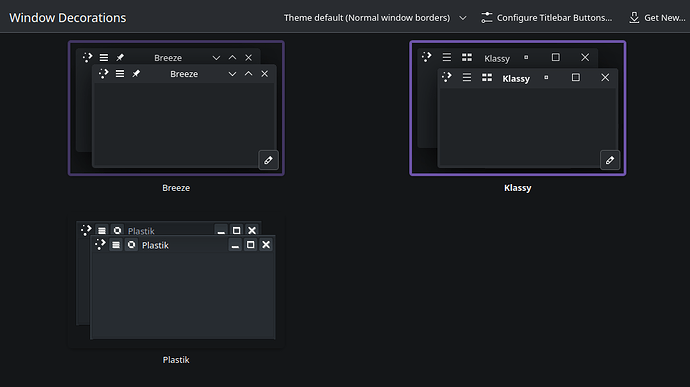Click the front Breeze preview title text
The width and height of the screenshot is (690, 387).
point(184,74)
